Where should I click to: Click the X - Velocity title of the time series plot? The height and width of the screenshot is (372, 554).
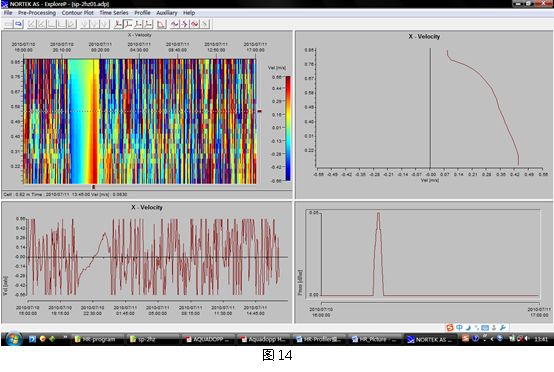point(147,207)
